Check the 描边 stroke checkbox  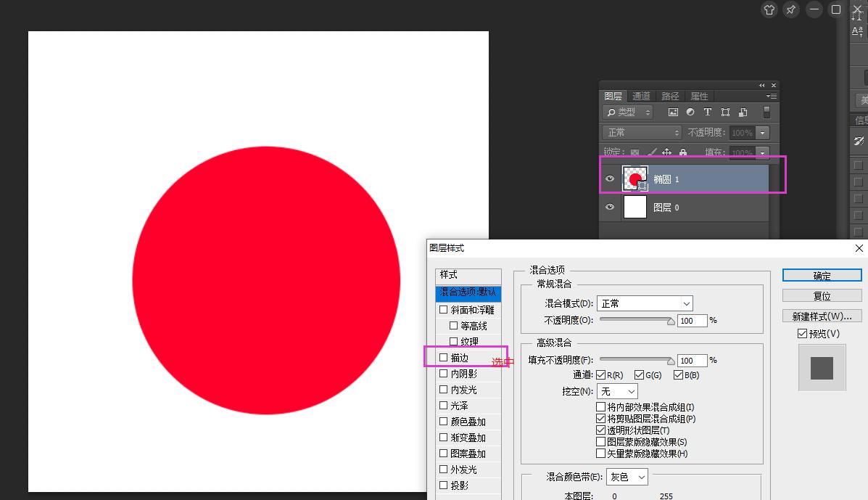click(443, 358)
